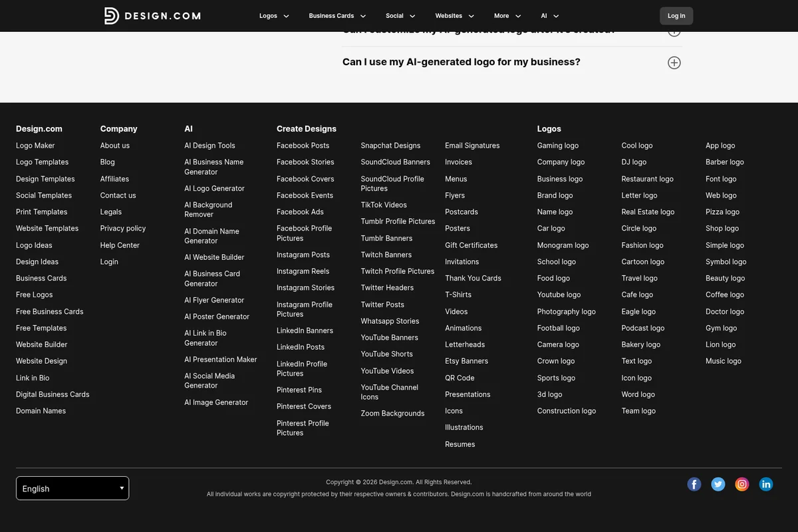Open the LinkedIn social icon
Screen dimensions: 798x532
tap(766, 484)
